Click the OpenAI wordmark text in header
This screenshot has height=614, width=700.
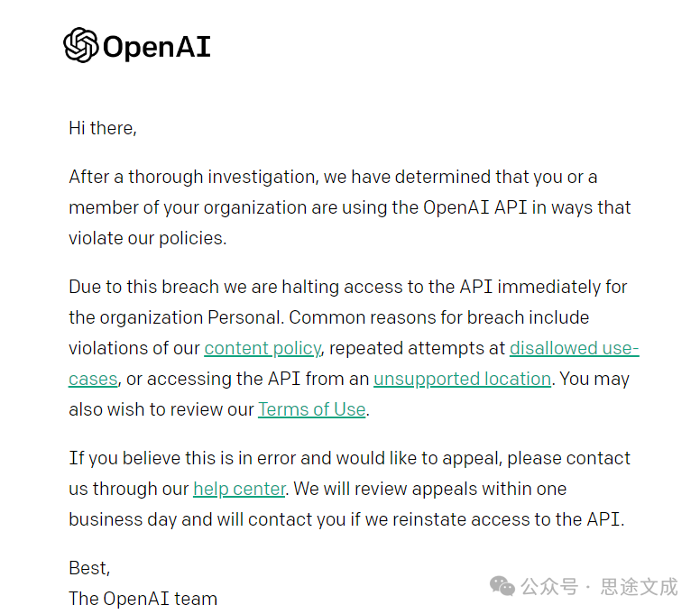click(x=157, y=47)
